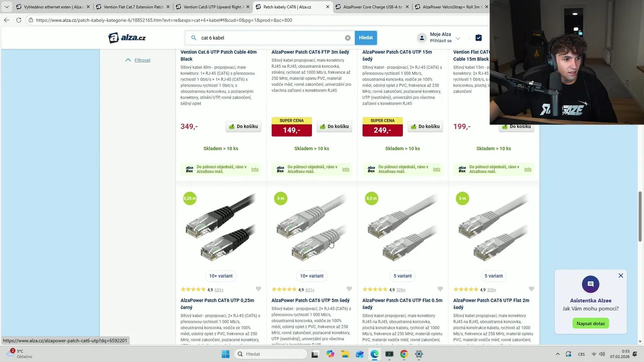Reload the page with the refresh icon
Image resolution: width=644 pixels, height=362 pixels.
click(x=19, y=20)
